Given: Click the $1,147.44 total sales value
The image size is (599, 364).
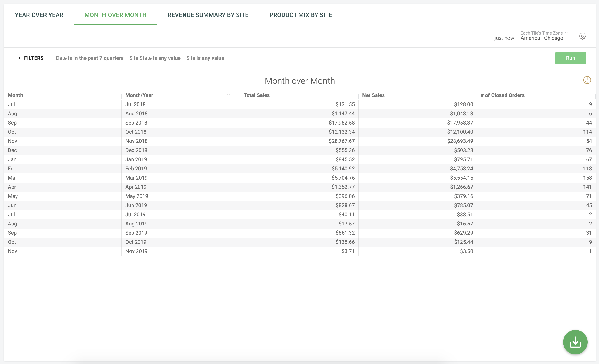Looking at the screenshot, I should 343,114.
